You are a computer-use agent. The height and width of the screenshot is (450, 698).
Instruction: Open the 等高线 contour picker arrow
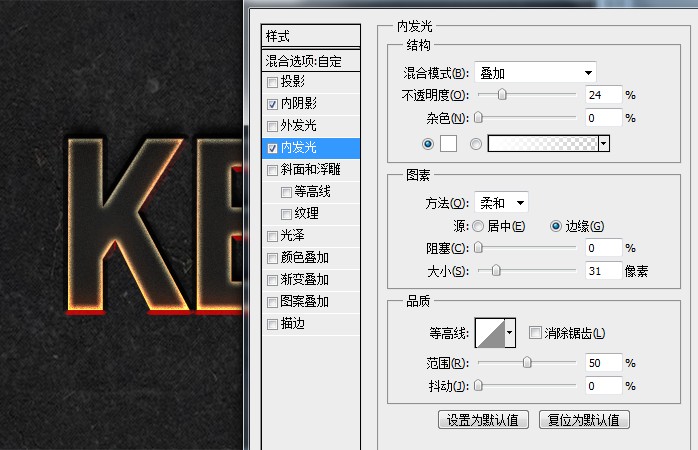click(x=510, y=332)
